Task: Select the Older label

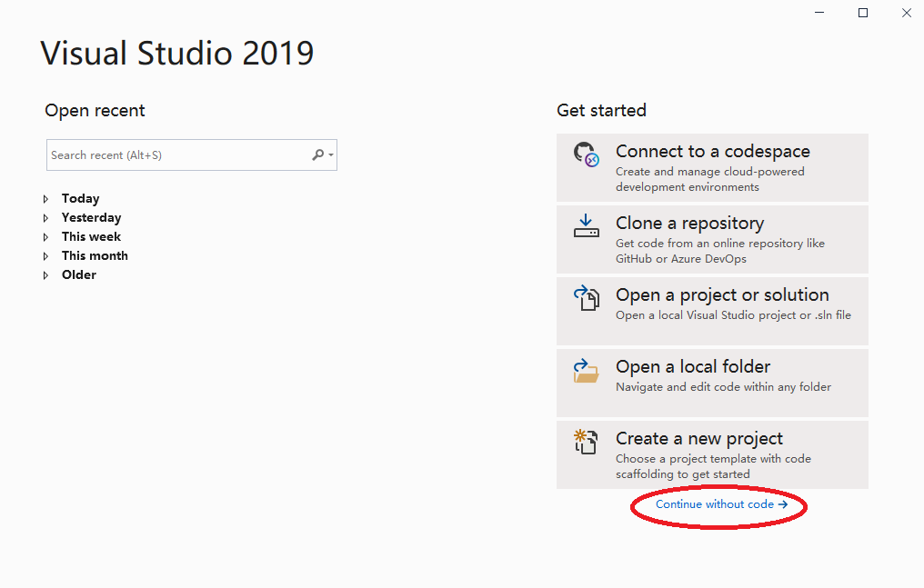Action: [x=79, y=274]
